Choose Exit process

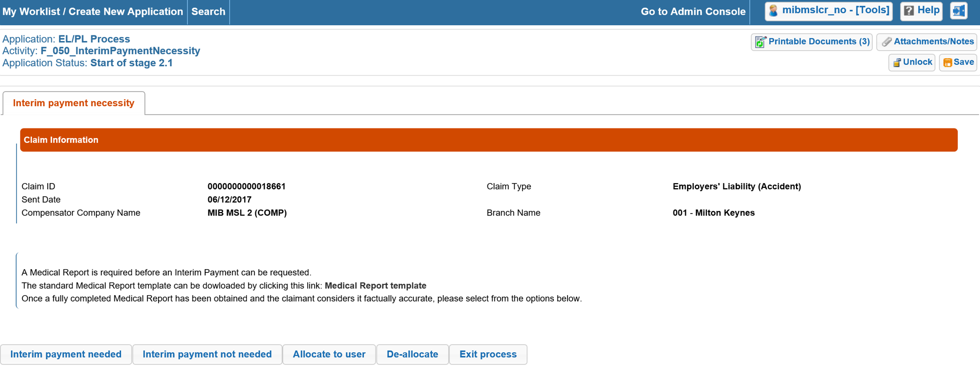487,354
